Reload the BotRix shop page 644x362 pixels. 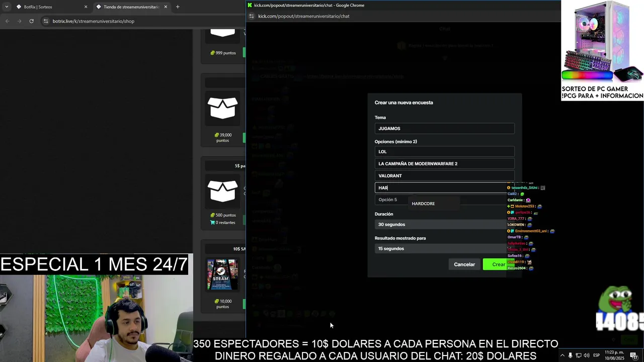[x=31, y=21]
